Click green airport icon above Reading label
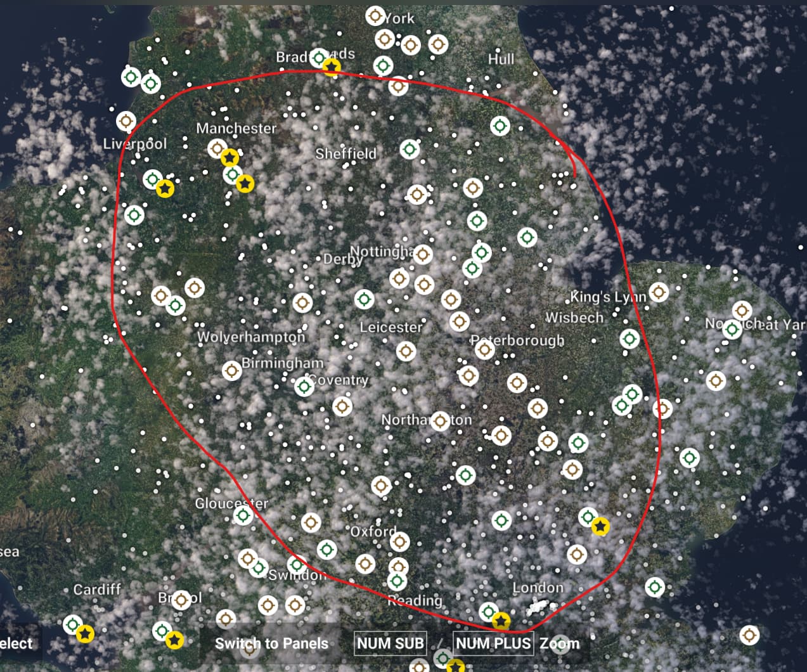 point(397,581)
